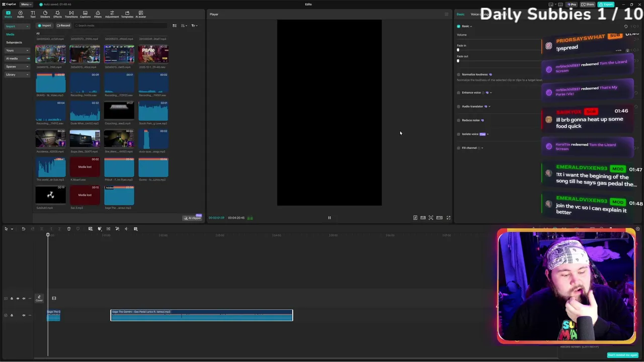Viewport: 644px width, 362px height.
Task: Open the Effects panel
Action: pyautogui.click(x=57, y=14)
